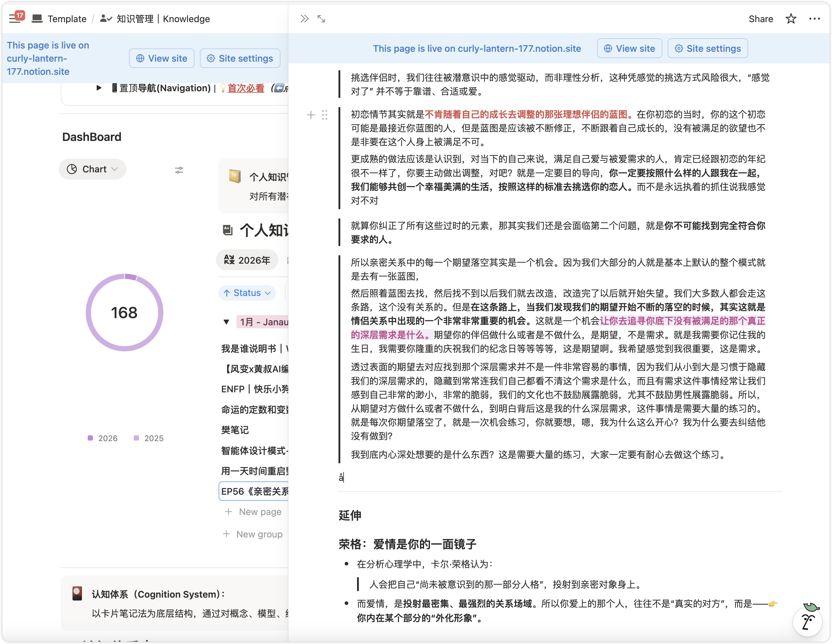Image resolution: width=832 pixels, height=644 pixels.
Task: Open the three-dots page options menu
Action: click(x=814, y=19)
